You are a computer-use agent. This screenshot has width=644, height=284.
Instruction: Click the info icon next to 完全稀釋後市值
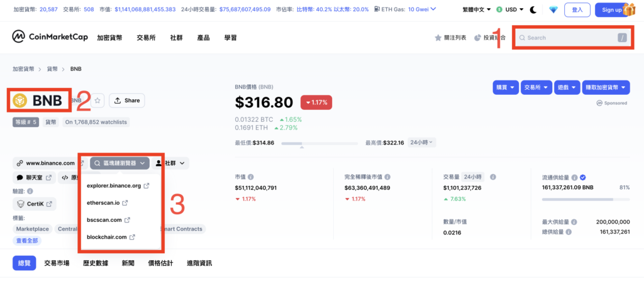click(x=387, y=177)
